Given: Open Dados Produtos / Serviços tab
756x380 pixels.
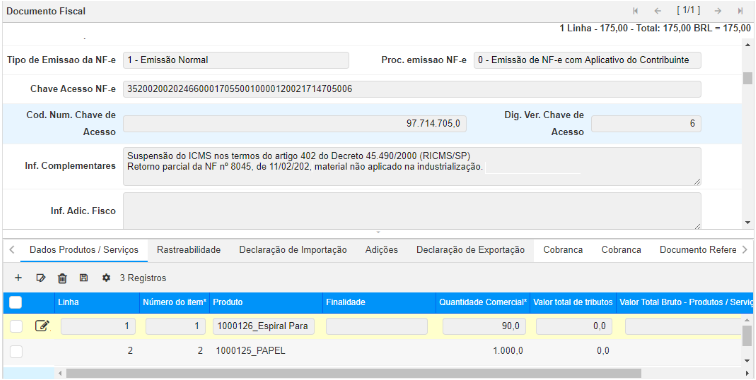Looking at the screenshot, I should (x=84, y=250).
